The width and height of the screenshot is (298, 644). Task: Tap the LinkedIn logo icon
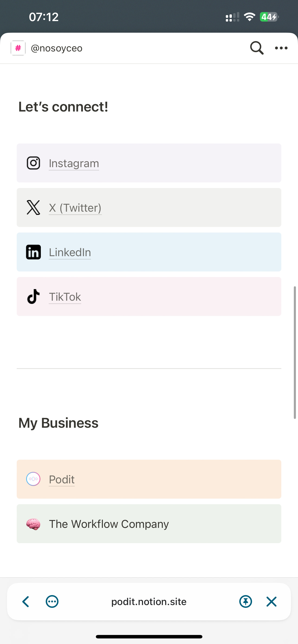tap(33, 252)
